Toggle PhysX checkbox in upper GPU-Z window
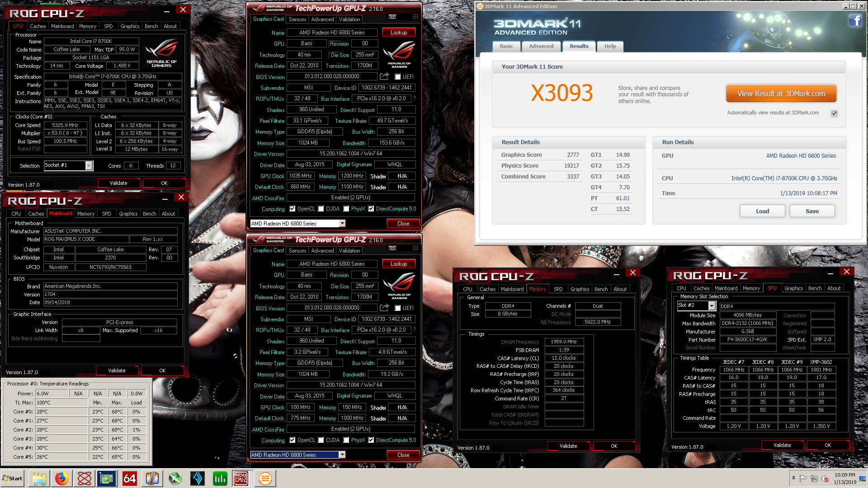The image size is (868, 488). click(346, 209)
